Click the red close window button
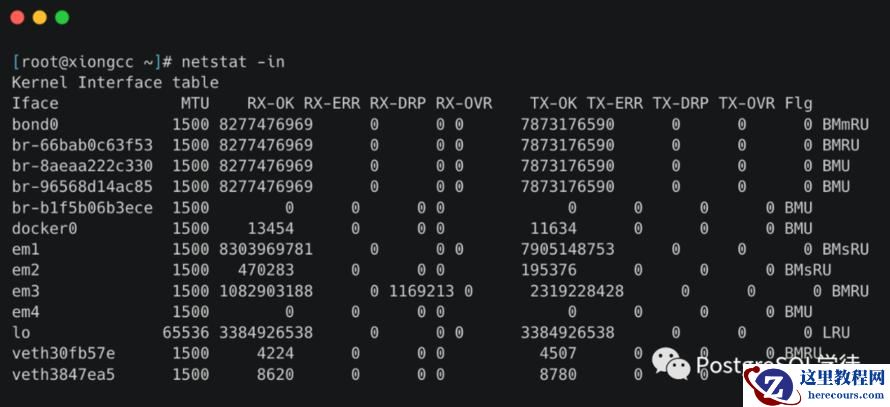The height and width of the screenshot is (407, 890). [18, 17]
